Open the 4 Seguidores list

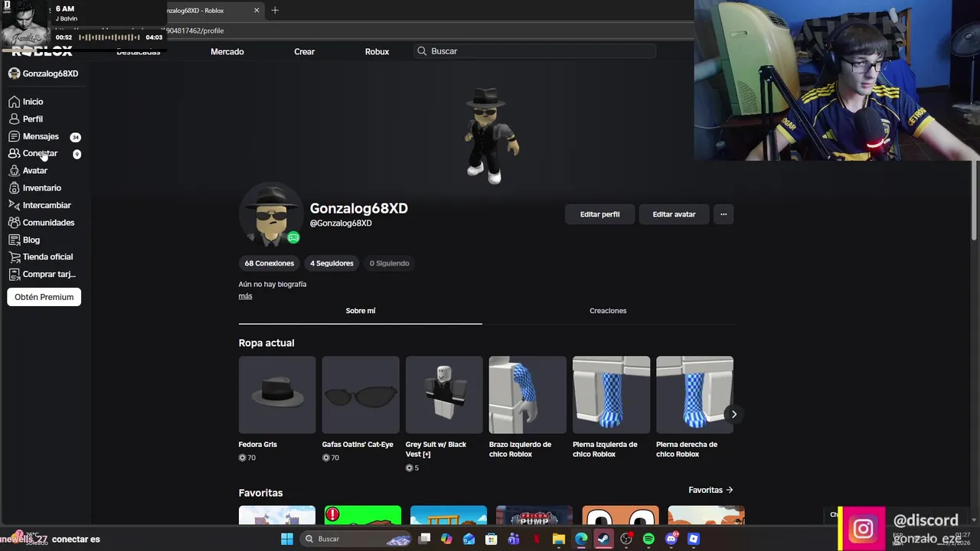point(332,263)
